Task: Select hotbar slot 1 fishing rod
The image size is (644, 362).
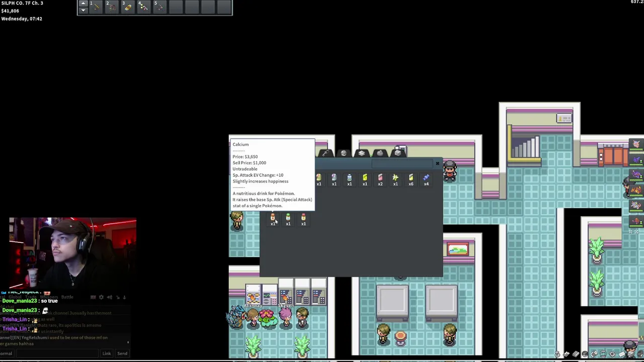Action: tap(96, 7)
